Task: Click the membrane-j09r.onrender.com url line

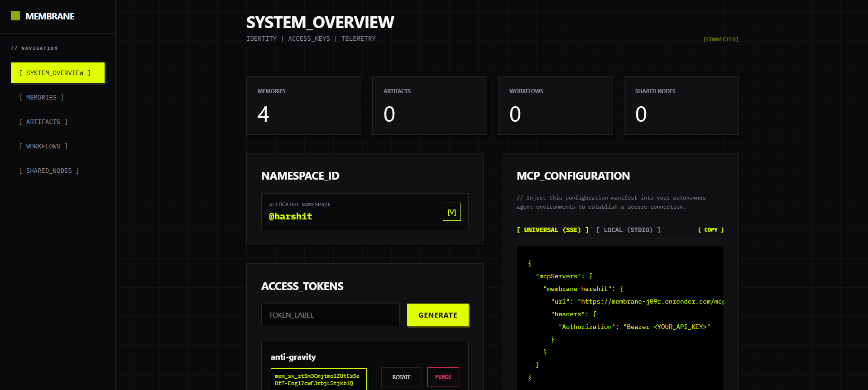Action: 637,301
